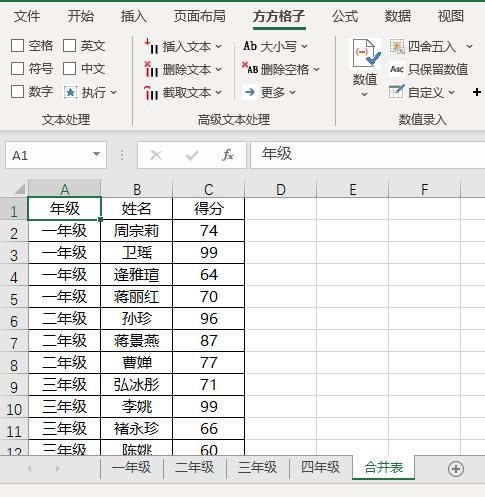
Task: Open the 四年级 sheet tab
Action: 321,467
